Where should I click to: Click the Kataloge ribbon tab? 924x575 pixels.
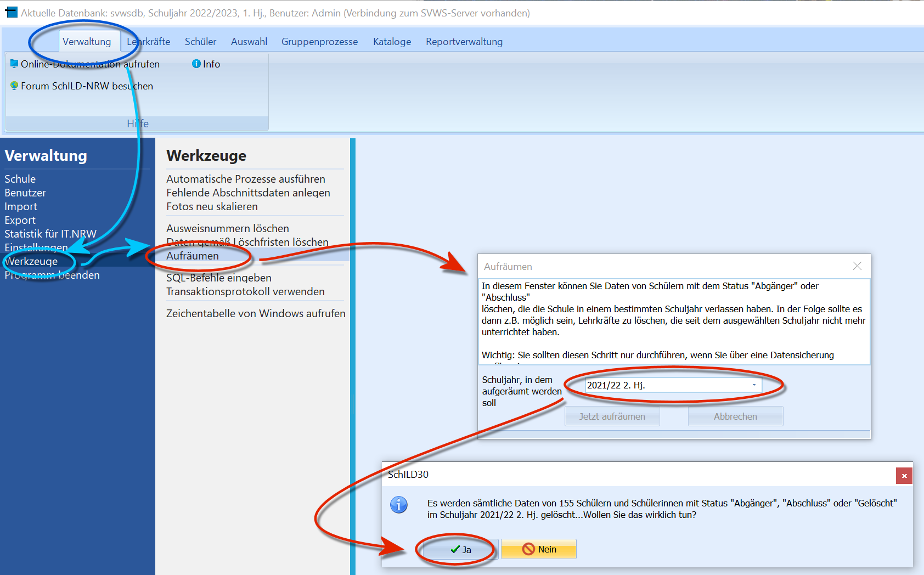(x=392, y=42)
